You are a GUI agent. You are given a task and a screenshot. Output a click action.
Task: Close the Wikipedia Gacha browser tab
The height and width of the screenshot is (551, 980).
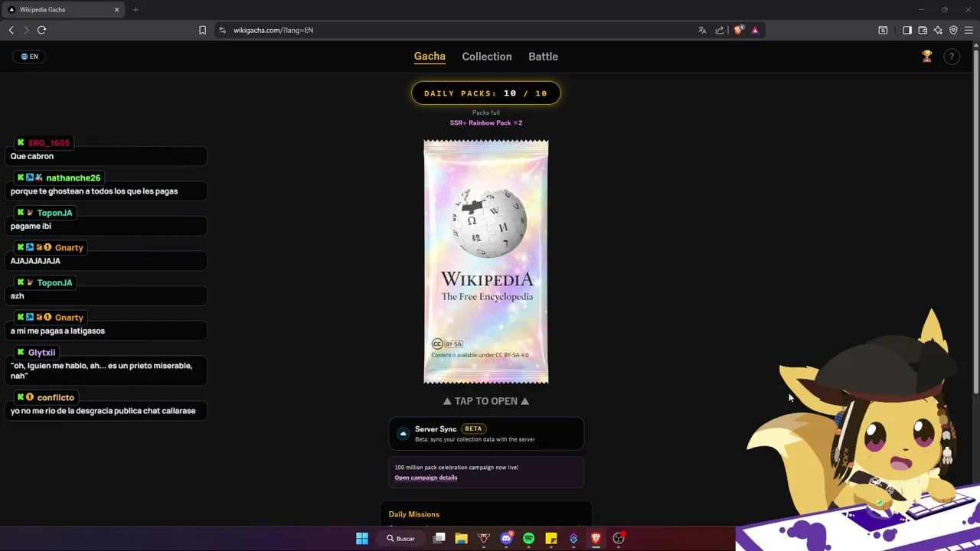point(117,9)
